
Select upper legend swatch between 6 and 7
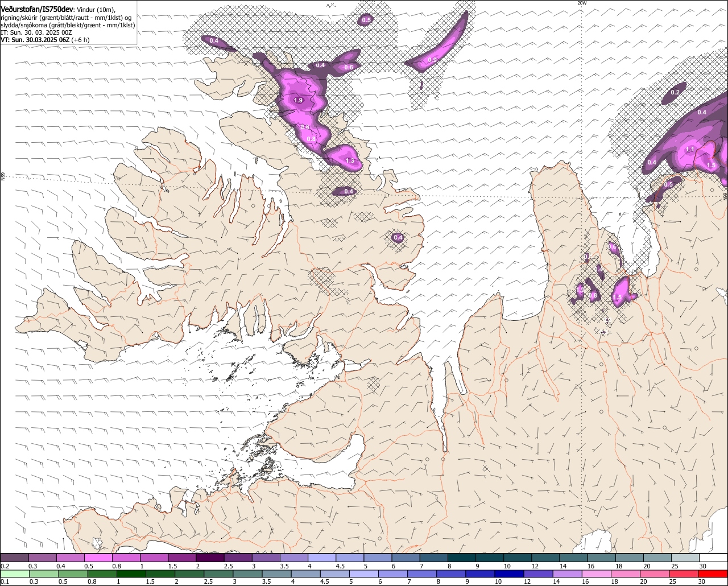[406, 558]
